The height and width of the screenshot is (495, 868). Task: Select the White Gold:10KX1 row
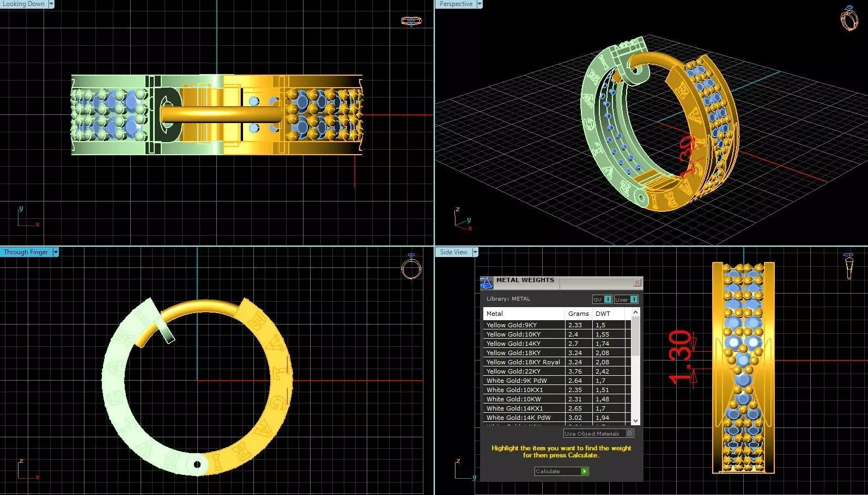tap(557, 389)
